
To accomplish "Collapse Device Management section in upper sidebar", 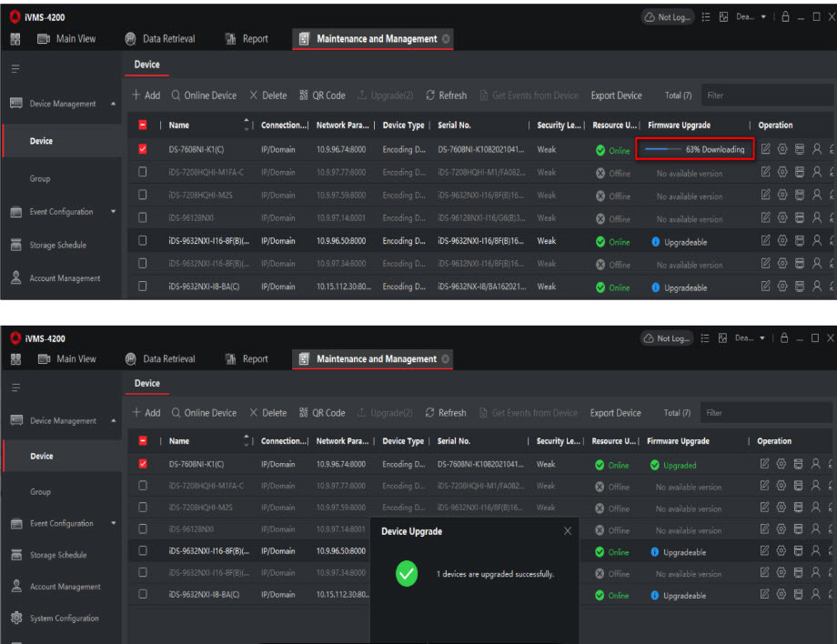I will tap(113, 105).
